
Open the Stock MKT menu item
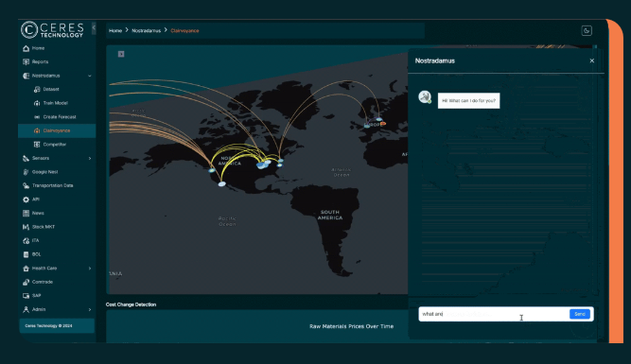57,227
